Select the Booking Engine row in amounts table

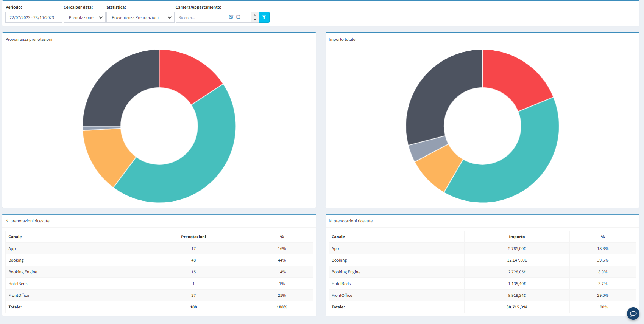[x=481, y=272]
